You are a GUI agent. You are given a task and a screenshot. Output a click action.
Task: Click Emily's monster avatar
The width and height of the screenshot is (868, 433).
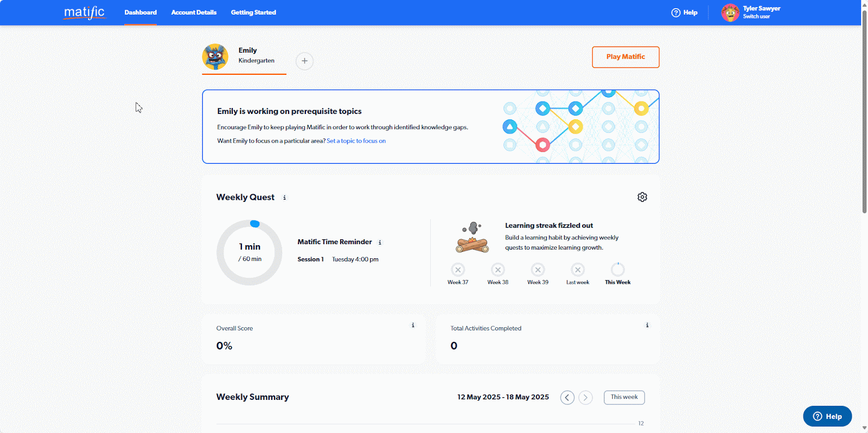pyautogui.click(x=215, y=57)
